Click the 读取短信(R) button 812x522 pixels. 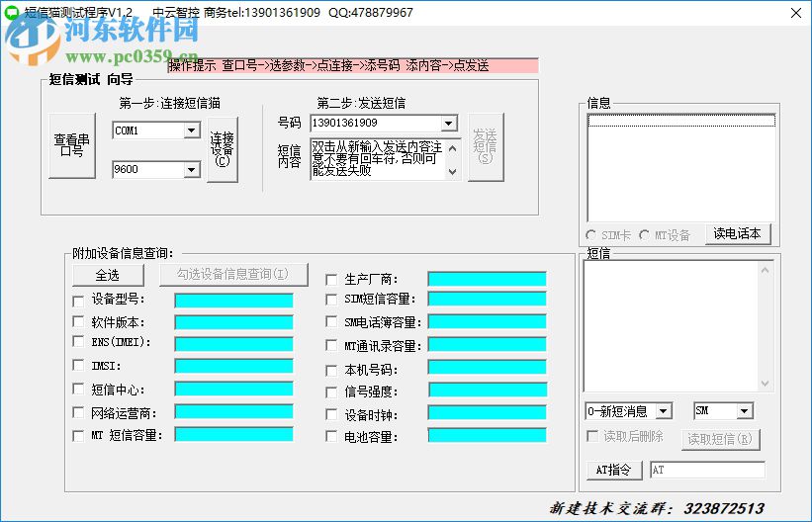(x=720, y=439)
